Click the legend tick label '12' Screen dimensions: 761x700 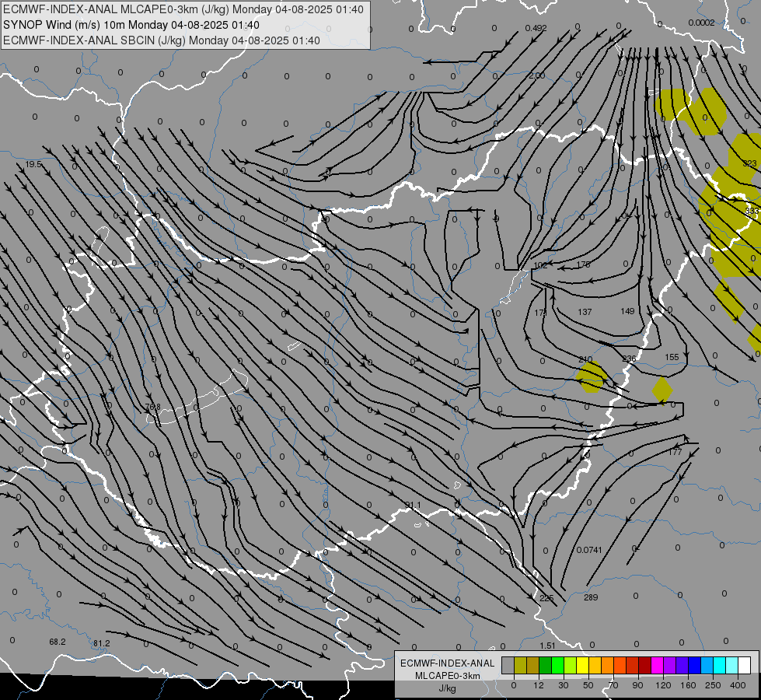point(539,685)
